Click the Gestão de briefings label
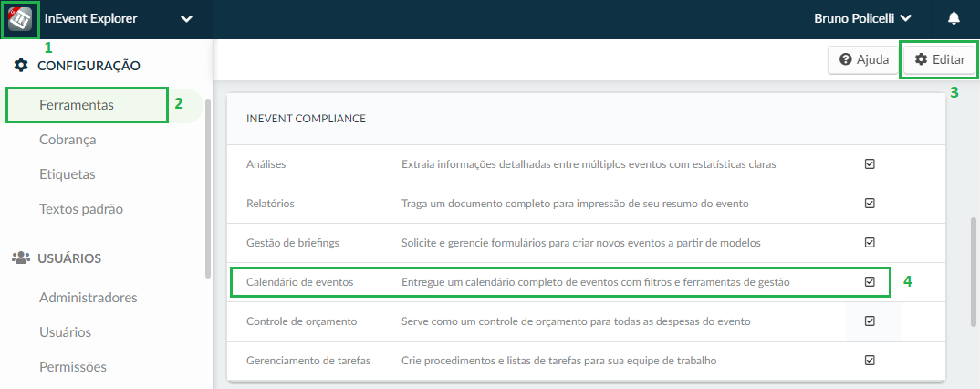 tap(293, 243)
